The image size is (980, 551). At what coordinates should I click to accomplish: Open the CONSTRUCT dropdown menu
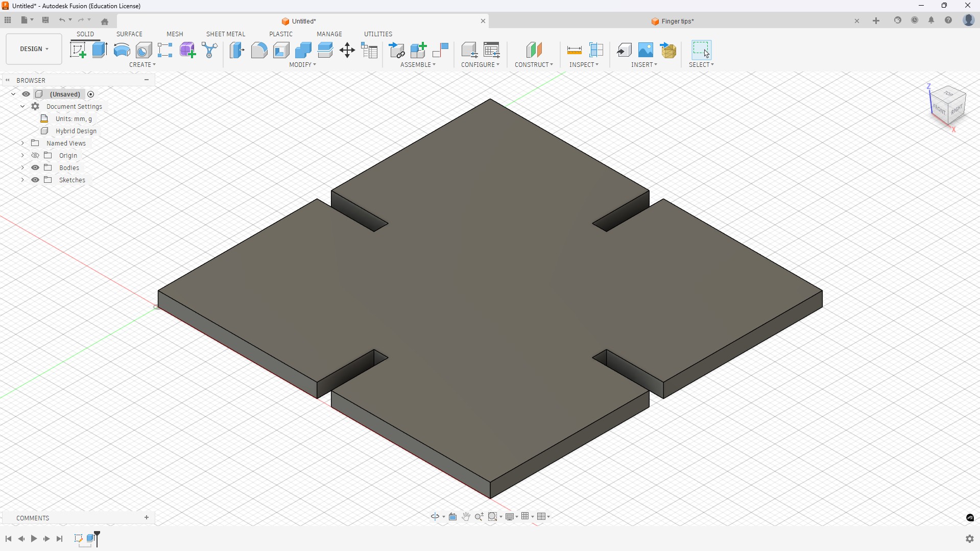[534, 65]
